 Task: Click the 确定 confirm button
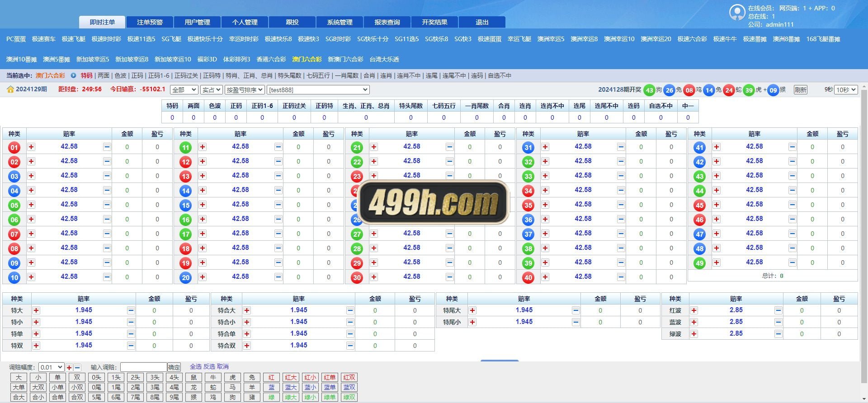coord(174,367)
